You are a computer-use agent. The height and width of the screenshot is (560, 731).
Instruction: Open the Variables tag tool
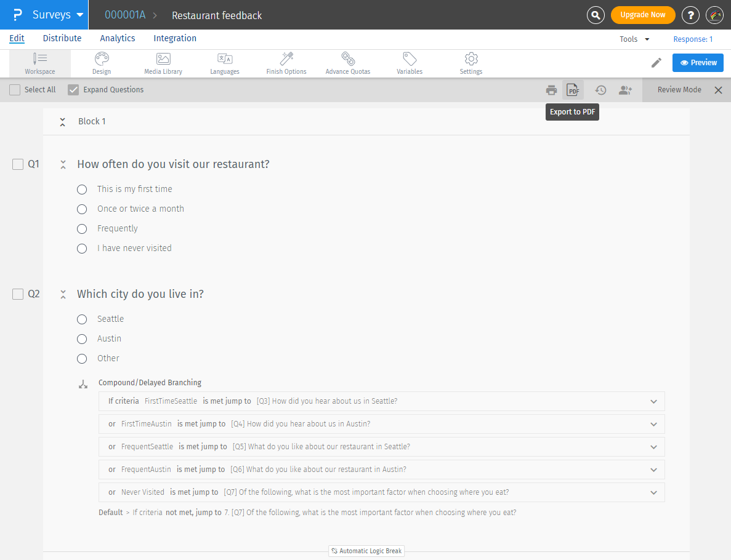pos(410,63)
